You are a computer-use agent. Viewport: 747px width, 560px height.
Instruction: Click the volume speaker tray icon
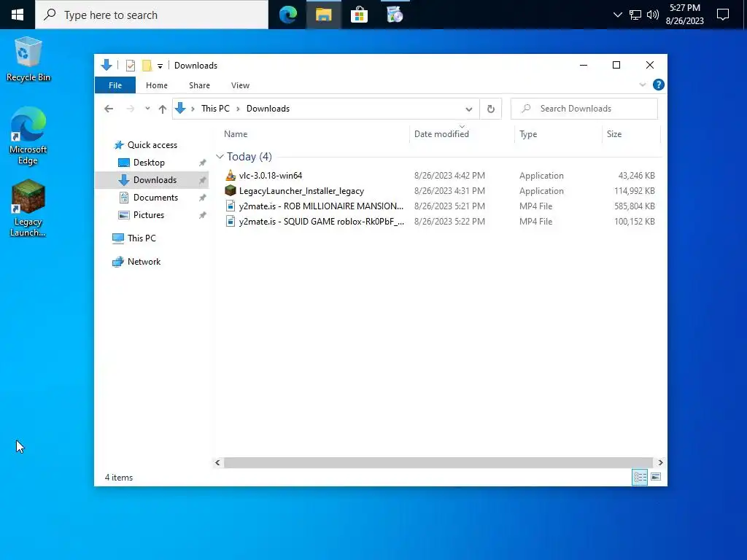click(653, 15)
